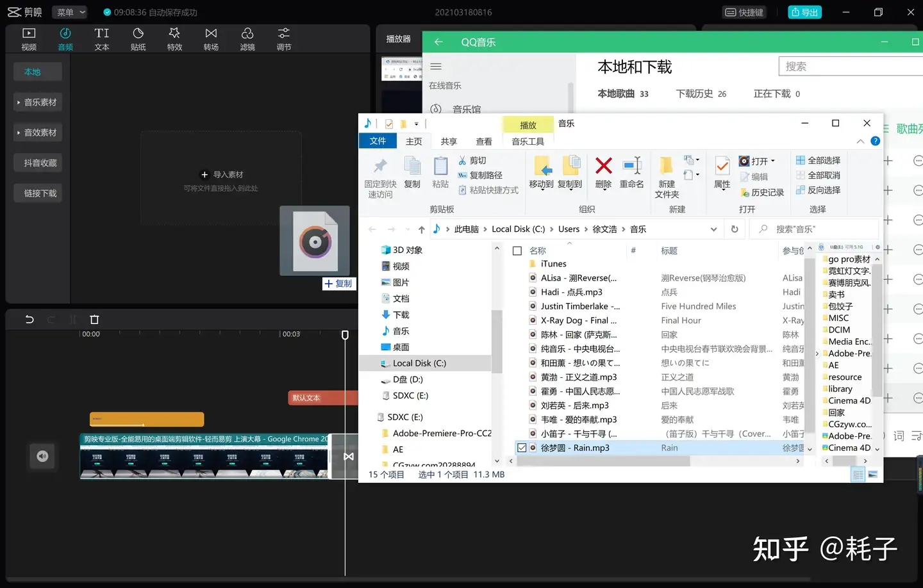The image size is (923, 588).
Task: Click the 复制到 icon in ribbon
Action: (x=570, y=173)
